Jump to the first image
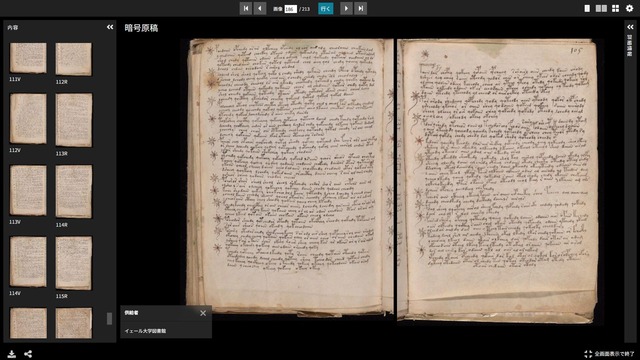 [x=246, y=9]
